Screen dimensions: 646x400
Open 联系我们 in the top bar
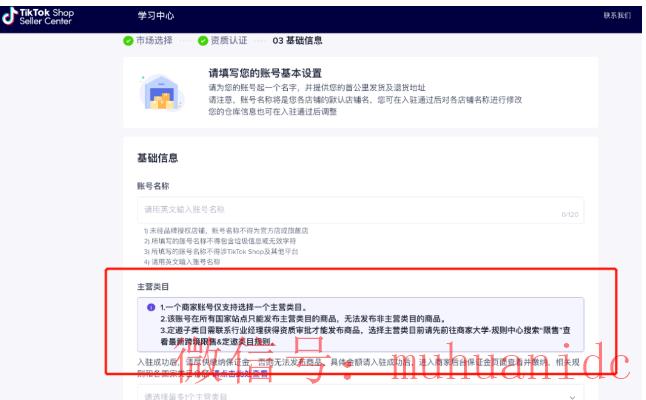617,15
